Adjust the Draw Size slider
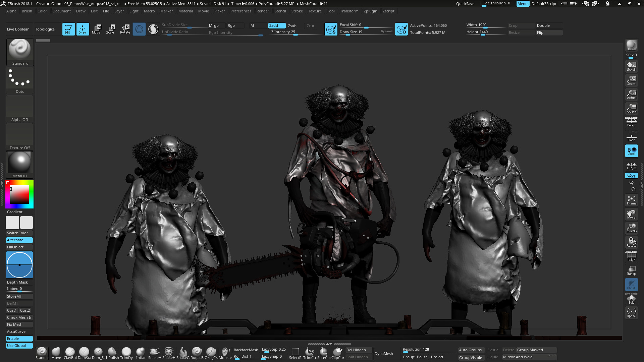The width and height of the screenshot is (644, 362). point(366,32)
